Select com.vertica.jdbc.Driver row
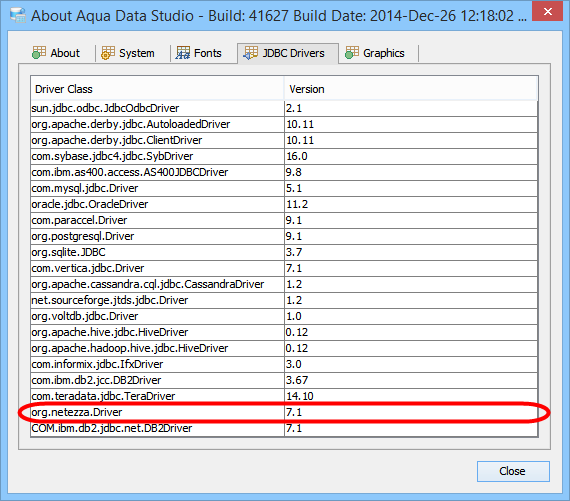The height and width of the screenshot is (501, 570). 284,268
